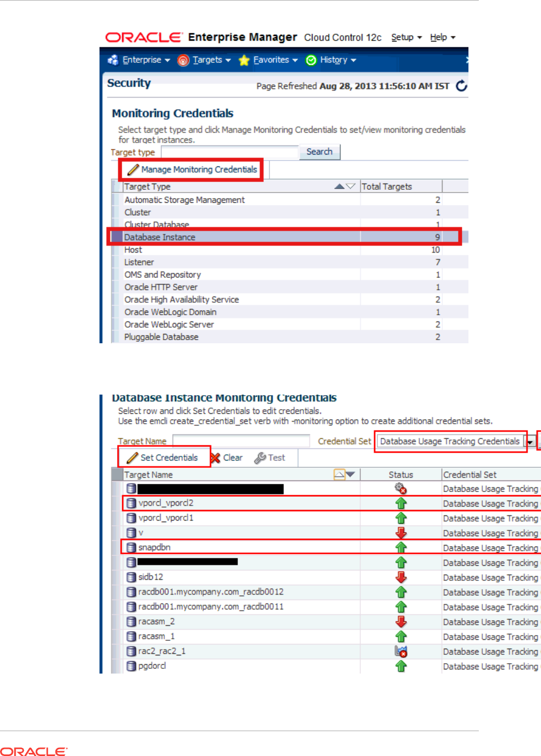Click the wrench Test icon

tap(260, 458)
